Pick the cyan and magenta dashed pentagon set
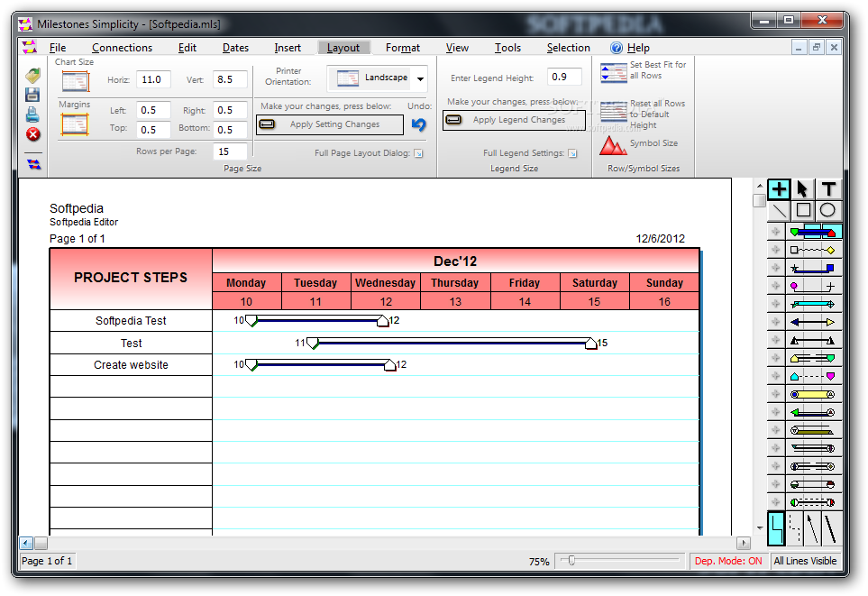868x596 pixels. (813, 376)
